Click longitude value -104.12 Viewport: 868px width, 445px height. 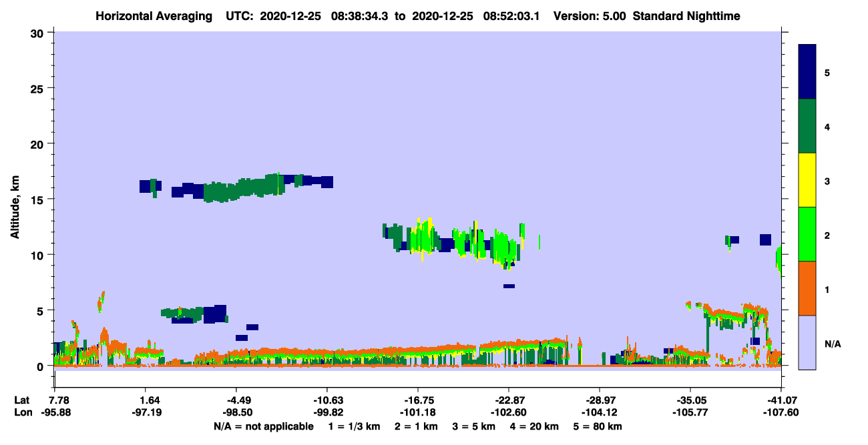tap(600, 412)
